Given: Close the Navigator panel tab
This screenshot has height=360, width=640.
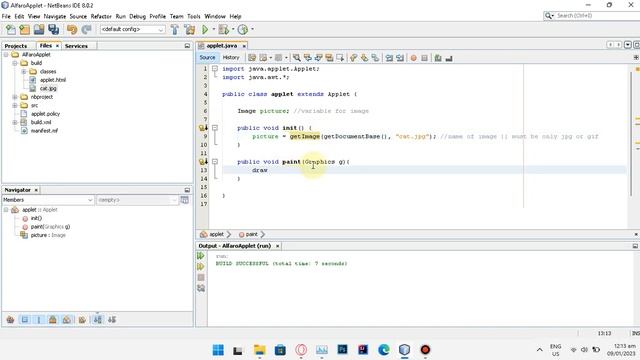Looking at the screenshot, I should (x=36, y=190).
